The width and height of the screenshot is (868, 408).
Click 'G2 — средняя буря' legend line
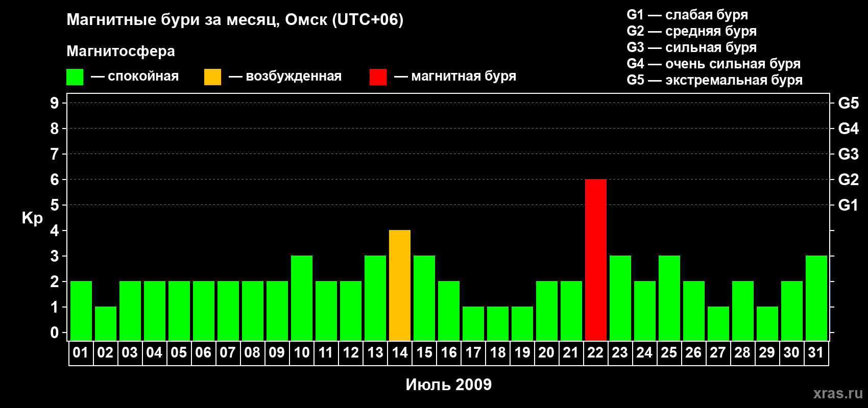(692, 31)
